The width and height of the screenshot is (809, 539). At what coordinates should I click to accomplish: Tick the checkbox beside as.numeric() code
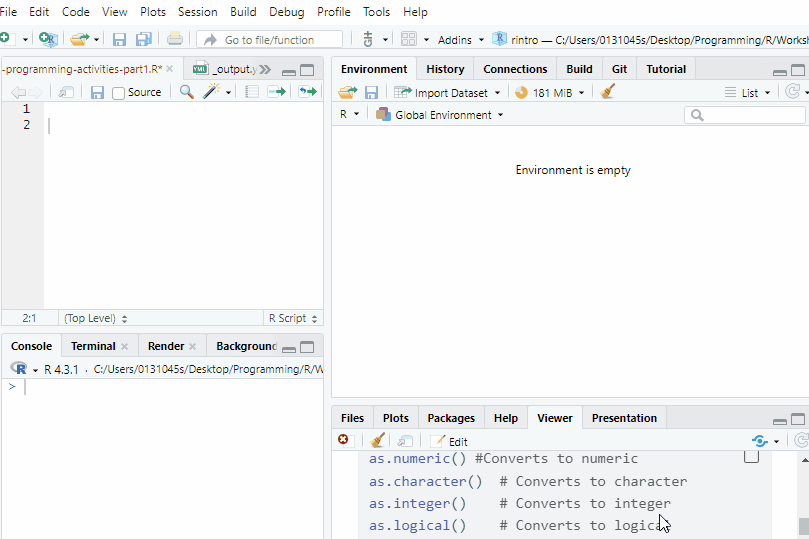[751, 457]
